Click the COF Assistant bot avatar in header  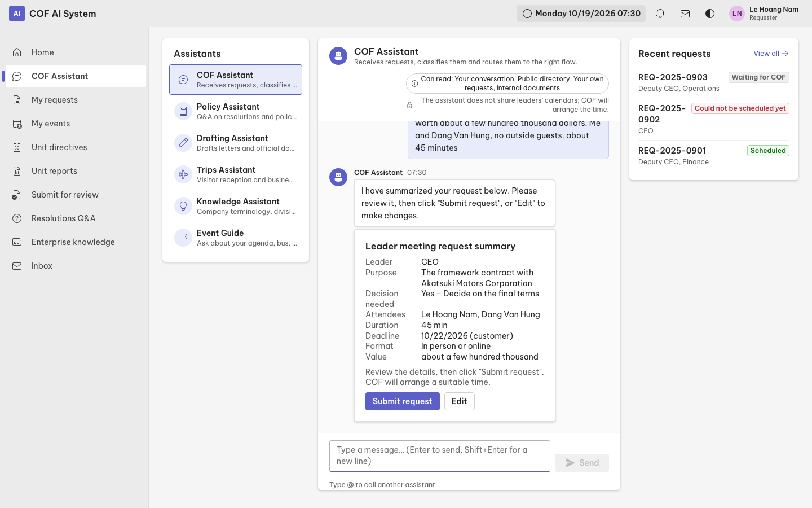click(x=338, y=56)
